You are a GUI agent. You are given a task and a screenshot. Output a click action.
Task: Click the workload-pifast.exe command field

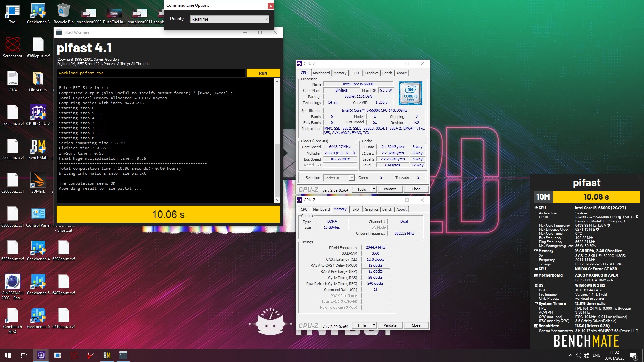click(151, 73)
